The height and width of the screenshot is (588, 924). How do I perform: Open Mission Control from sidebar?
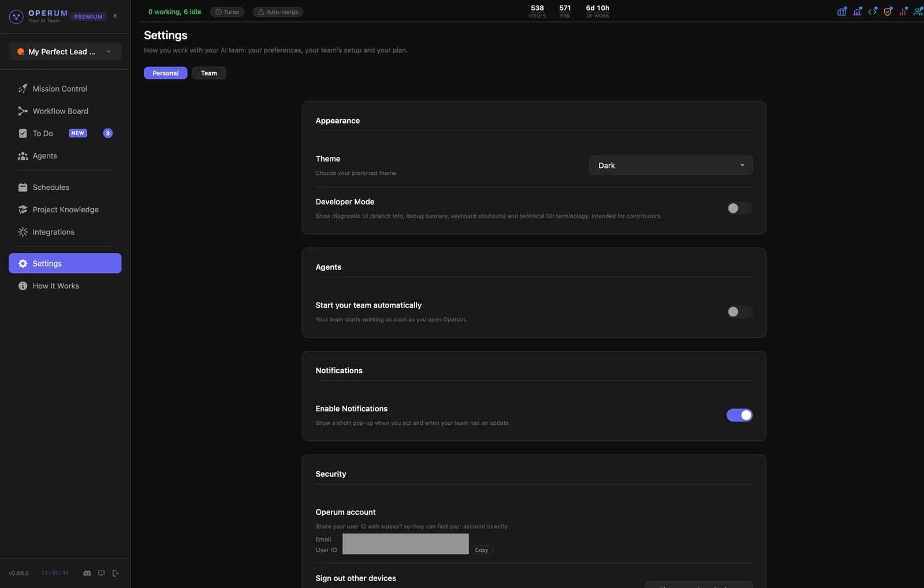click(65, 89)
